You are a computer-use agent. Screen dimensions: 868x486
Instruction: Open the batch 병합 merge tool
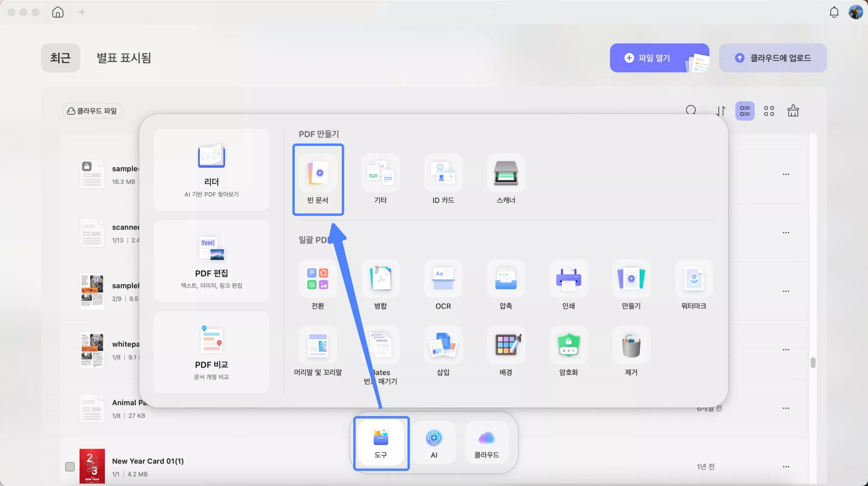click(x=380, y=285)
